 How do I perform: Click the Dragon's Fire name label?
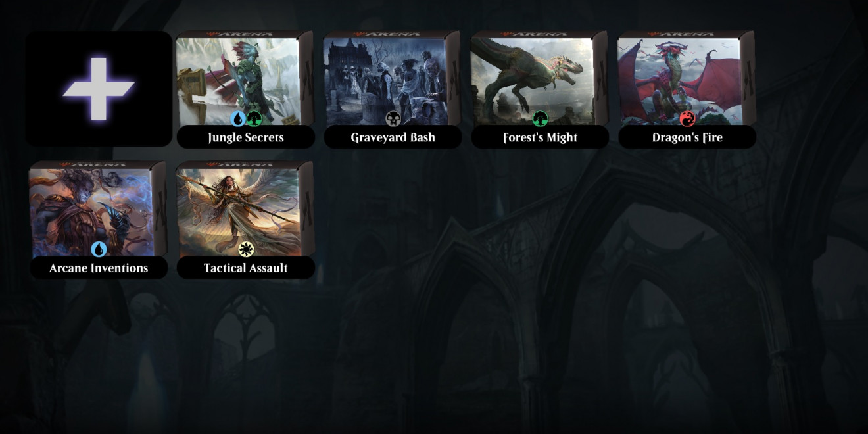(688, 137)
